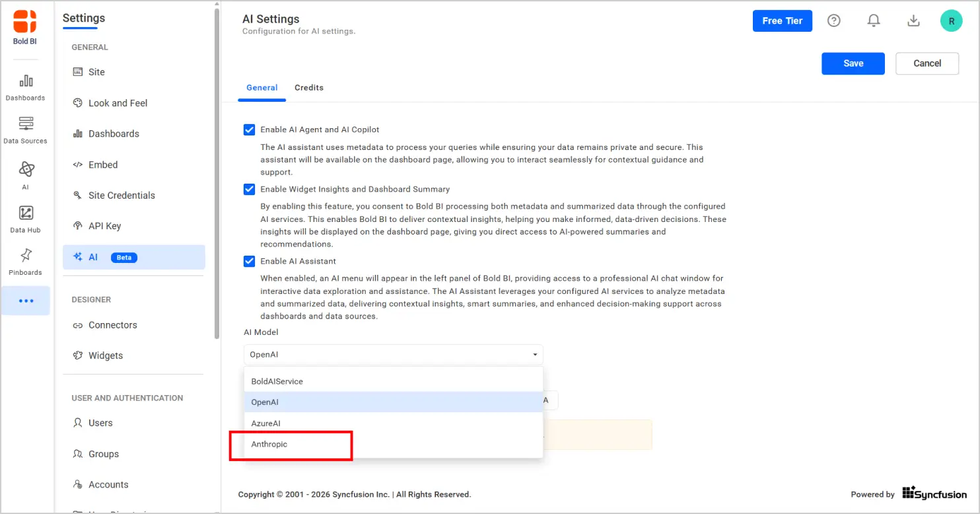Select AzureAI from the dropdown list
980x514 pixels.
[394, 423]
